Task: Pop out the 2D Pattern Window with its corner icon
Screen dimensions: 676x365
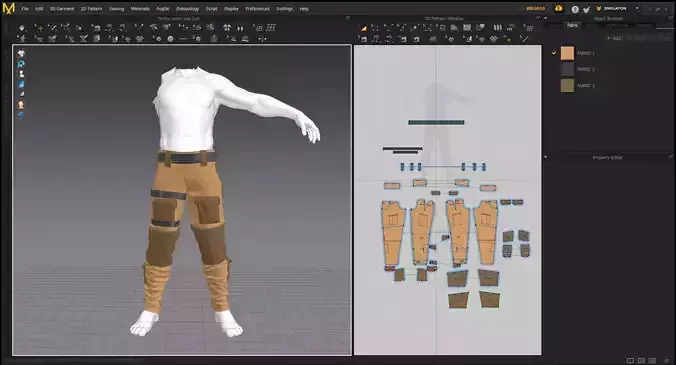Action: pos(538,18)
